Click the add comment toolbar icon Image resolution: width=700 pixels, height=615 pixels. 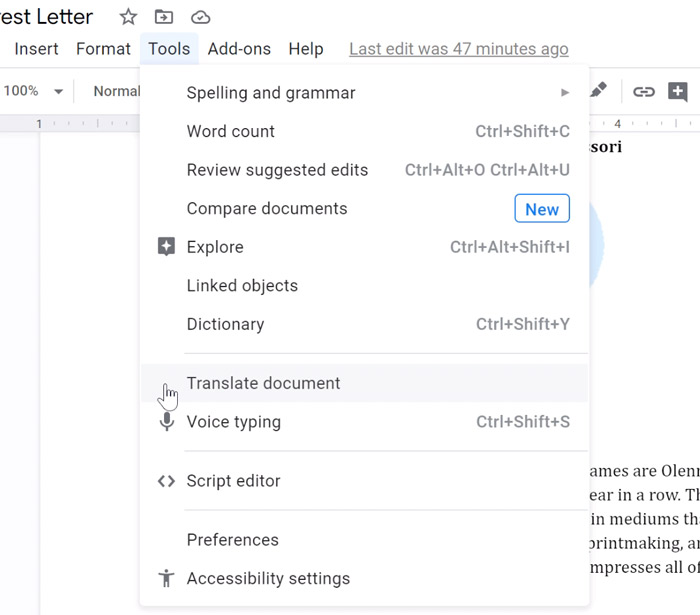click(x=677, y=91)
